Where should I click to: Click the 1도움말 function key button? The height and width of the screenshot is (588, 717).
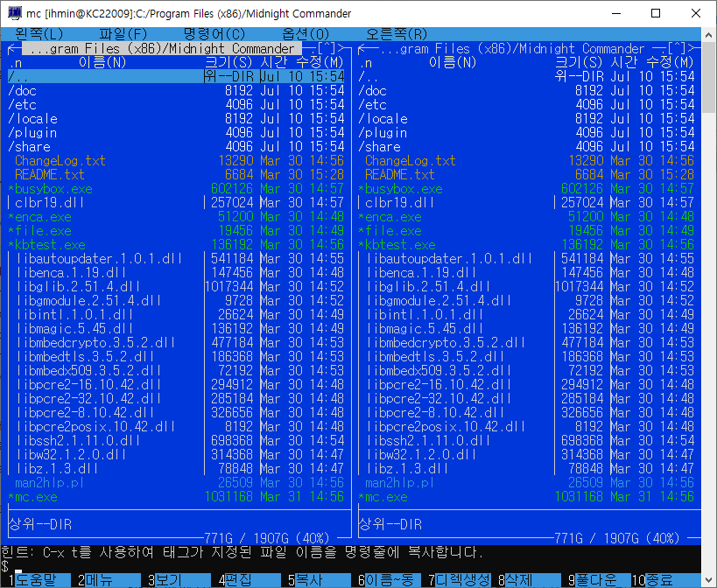click(x=39, y=580)
